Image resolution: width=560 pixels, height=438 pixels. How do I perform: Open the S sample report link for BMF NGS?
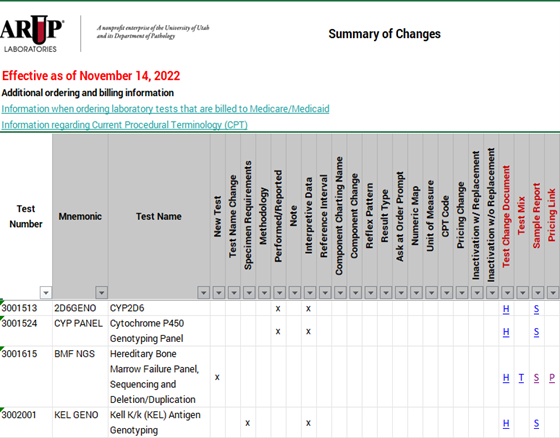point(536,377)
